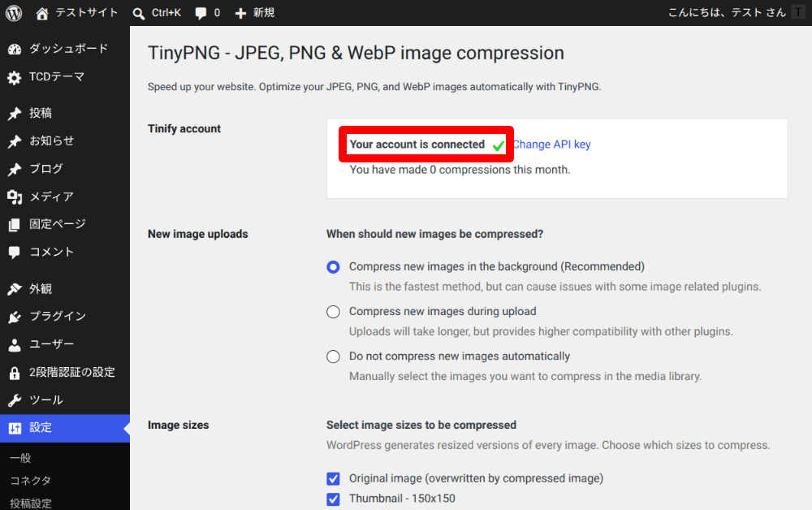Click the 投稿 pin icon
Viewport: 812px width, 510px height.
[15, 114]
